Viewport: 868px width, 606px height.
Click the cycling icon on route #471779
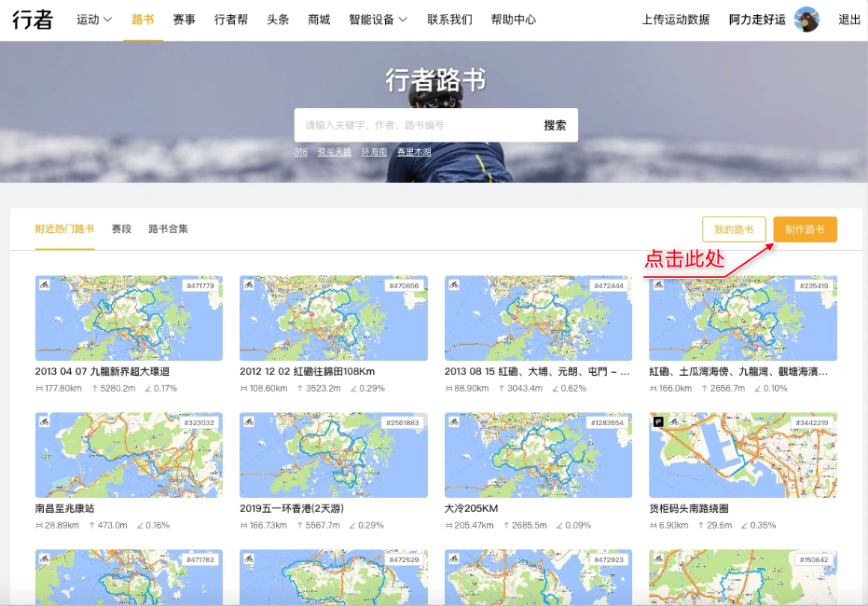coord(43,285)
